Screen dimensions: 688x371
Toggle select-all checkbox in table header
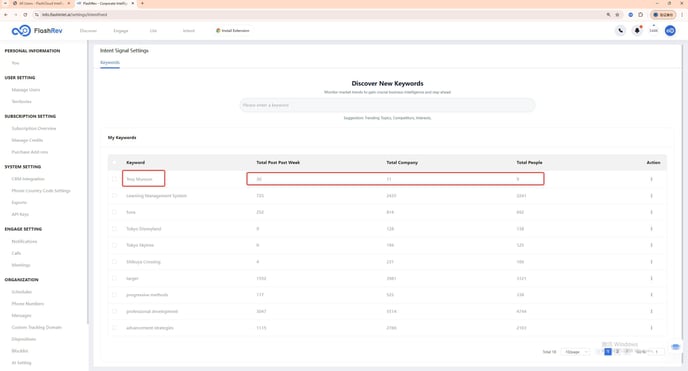click(115, 162)
